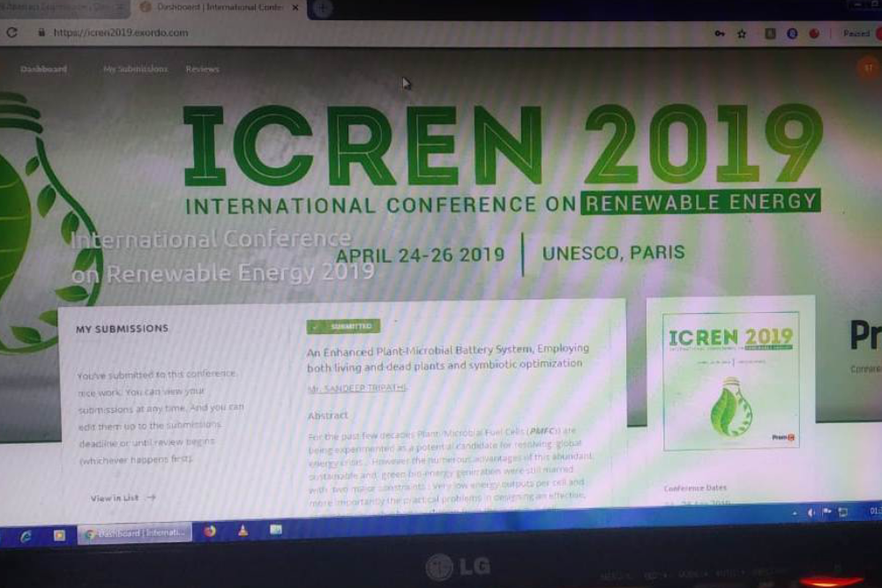Show hidden system tray icons

coord(796,512)
